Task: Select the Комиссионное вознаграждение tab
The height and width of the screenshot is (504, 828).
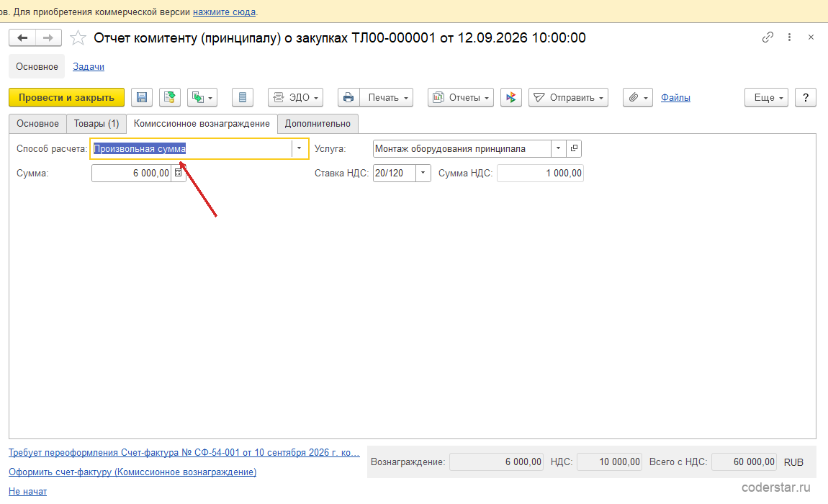Action: coord(202,124)
